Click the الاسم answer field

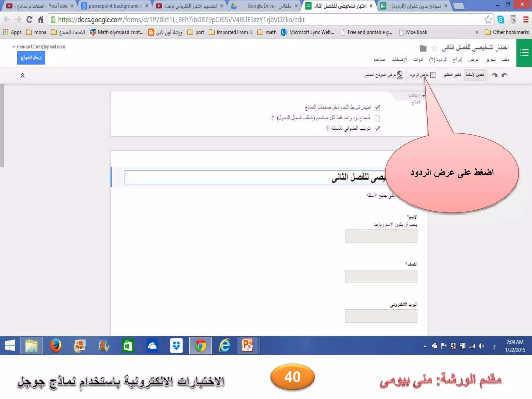click(x=381, y=236)
